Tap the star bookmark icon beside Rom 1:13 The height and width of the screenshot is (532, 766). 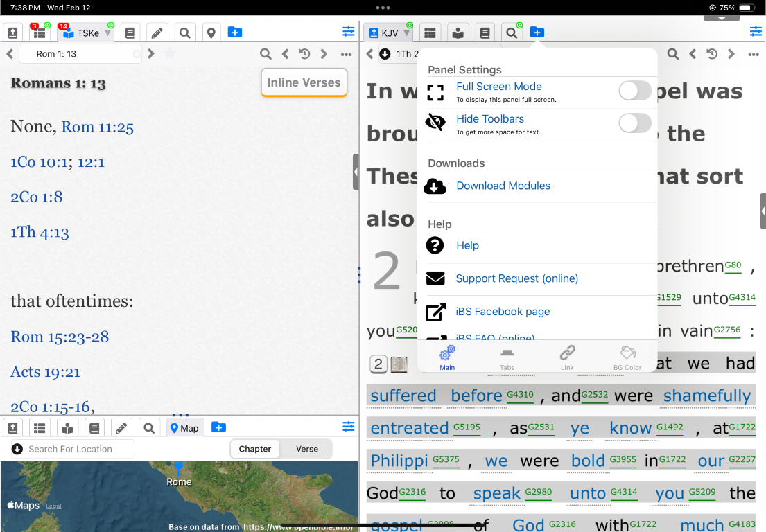(x=170, y=54)
